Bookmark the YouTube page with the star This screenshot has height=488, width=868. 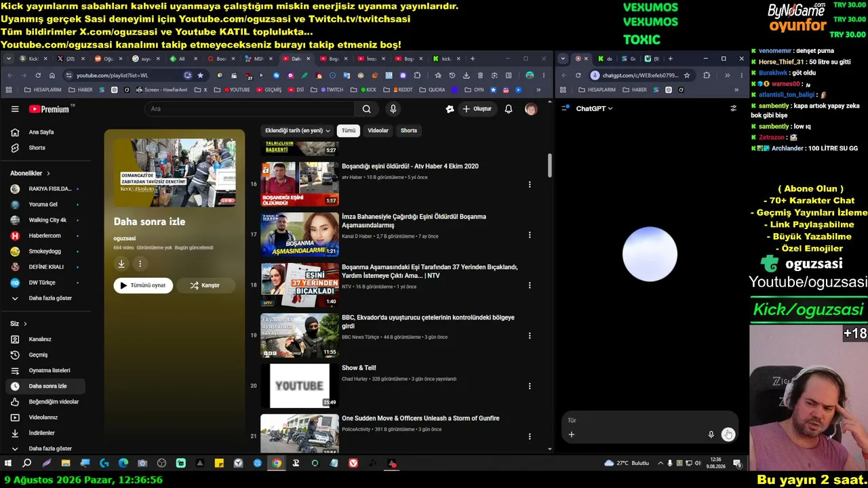point(200,75)
